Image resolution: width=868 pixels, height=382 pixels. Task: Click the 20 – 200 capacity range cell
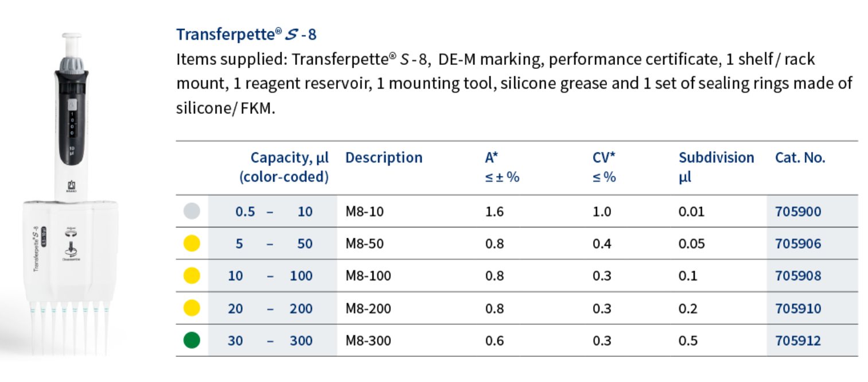point(270,308)
